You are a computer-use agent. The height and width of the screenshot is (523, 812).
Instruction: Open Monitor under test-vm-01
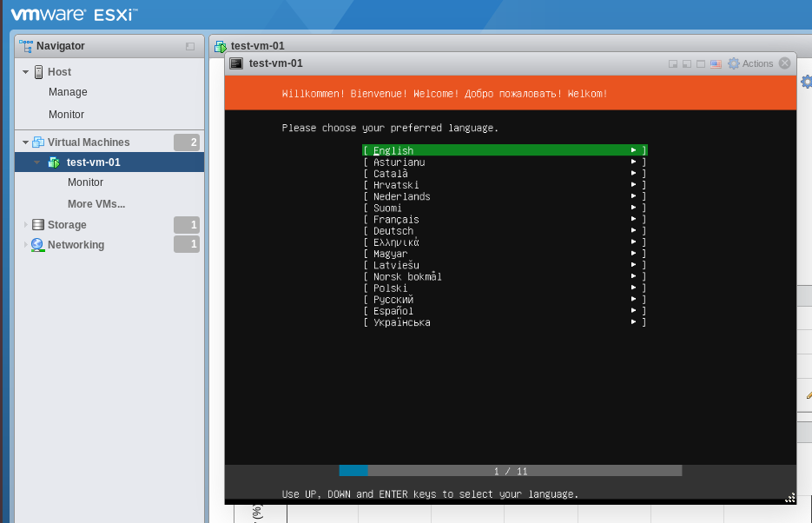pyautogui.click(x=85, y=182)
